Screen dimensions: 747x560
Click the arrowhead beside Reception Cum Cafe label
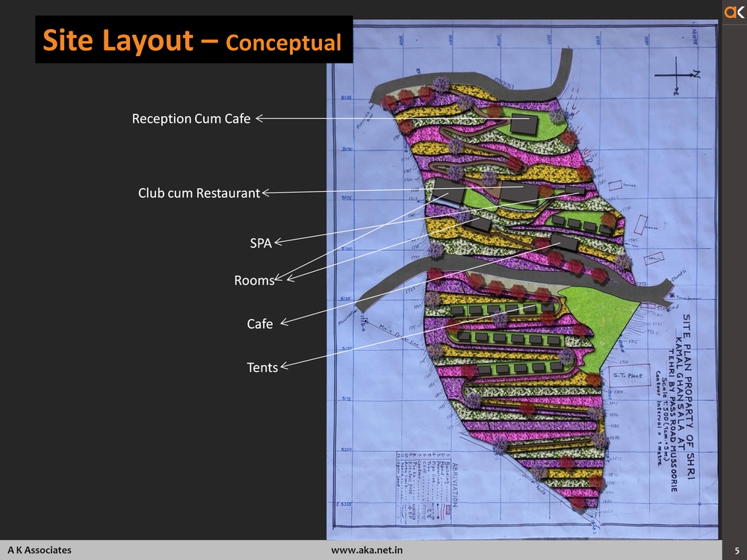tap(259, 117)
